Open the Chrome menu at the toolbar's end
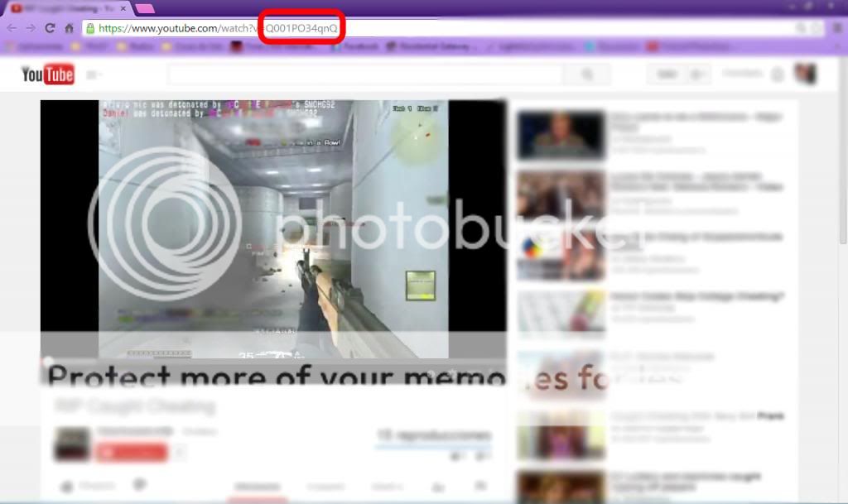848x504 pixels. coord(838,28)
